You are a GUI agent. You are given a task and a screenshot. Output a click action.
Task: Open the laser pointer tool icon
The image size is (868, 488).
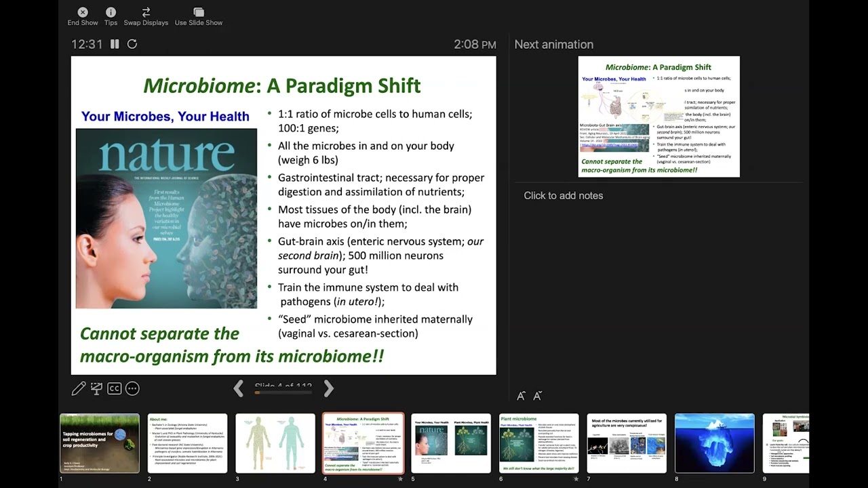pyautogui.click(x=96, y=388)
